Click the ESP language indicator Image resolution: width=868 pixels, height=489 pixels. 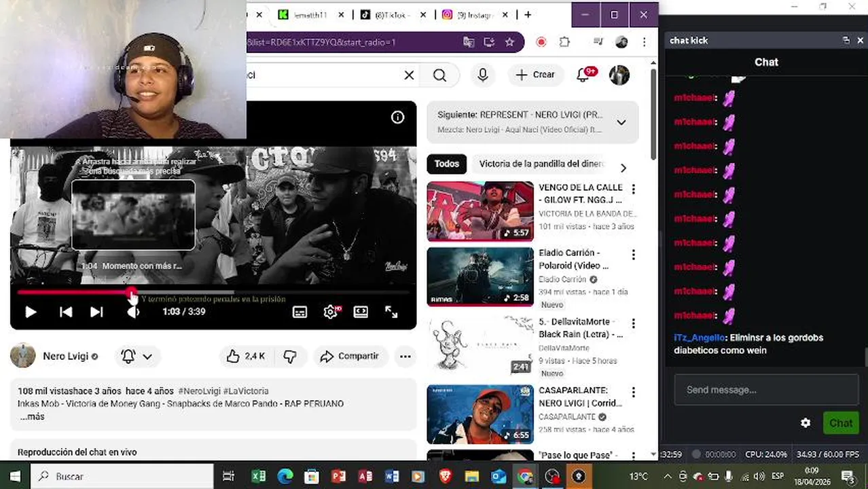778,476
